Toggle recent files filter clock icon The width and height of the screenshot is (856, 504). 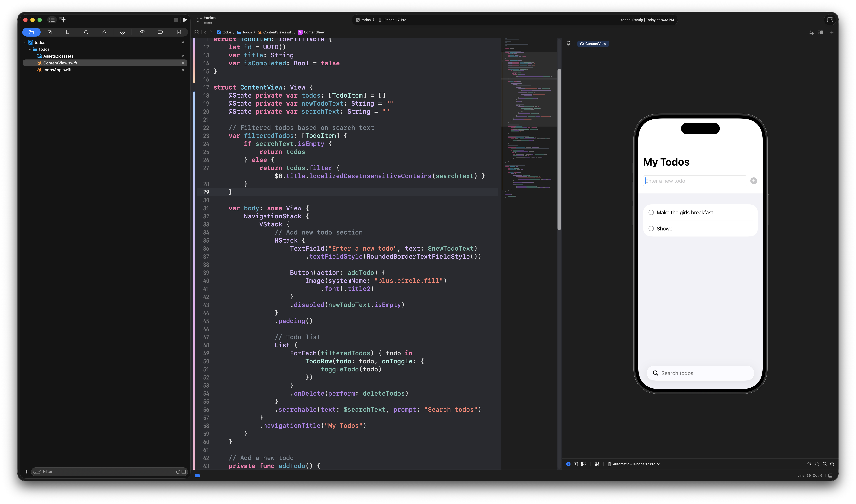[178, 472]
